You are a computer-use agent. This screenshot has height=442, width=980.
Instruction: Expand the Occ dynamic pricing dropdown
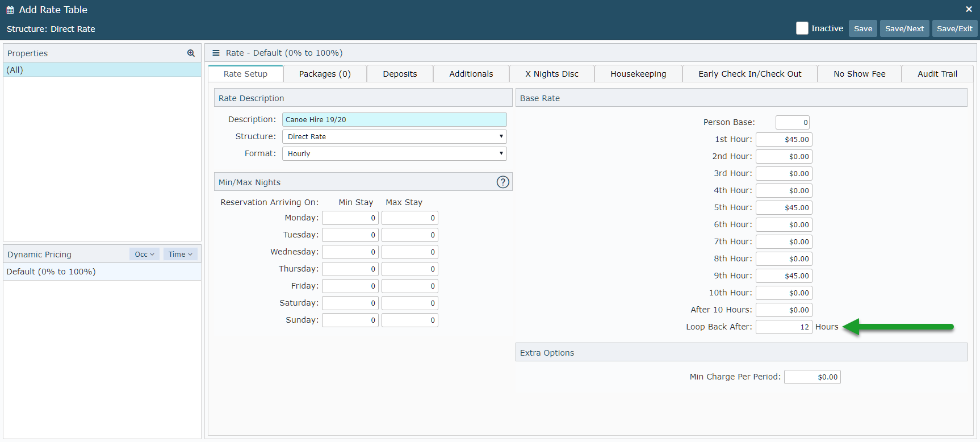click(144, 255)
